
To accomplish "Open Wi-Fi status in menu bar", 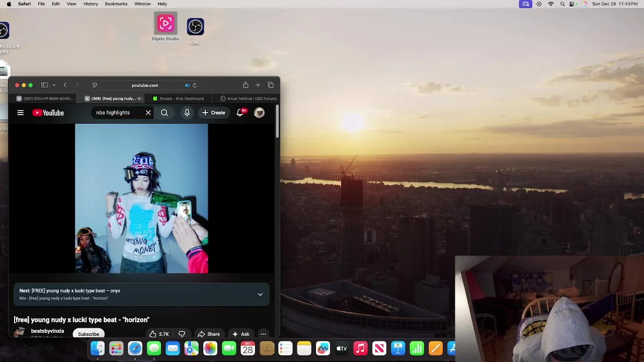I will (551, 4).
